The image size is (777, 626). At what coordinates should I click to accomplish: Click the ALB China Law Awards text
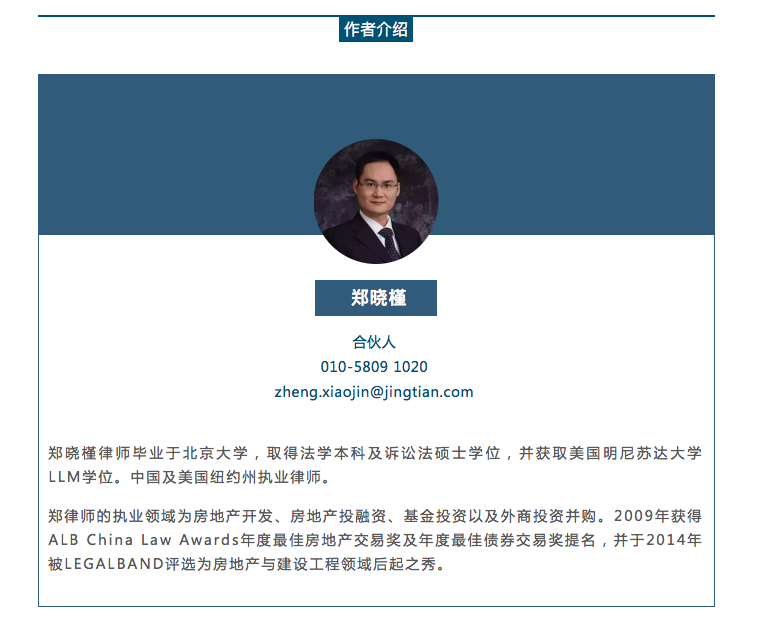coord(144,540)
